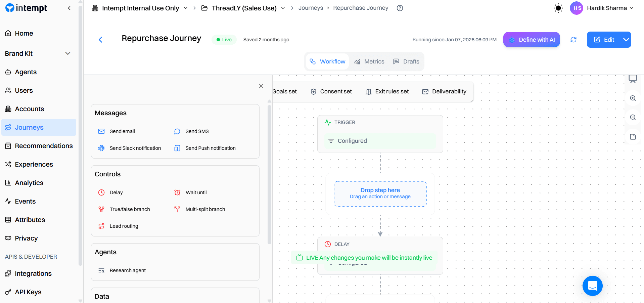Image resolution: width=644 pixels, height=303 pixels.
Task: Click the zoom out magnifier icon
Action: 633,118
